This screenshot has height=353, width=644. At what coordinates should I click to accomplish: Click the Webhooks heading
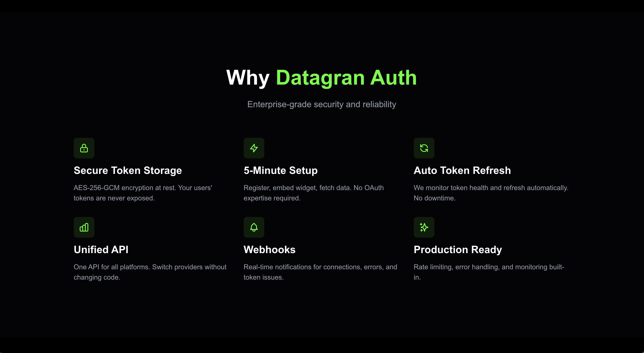(x=269, y=249)
